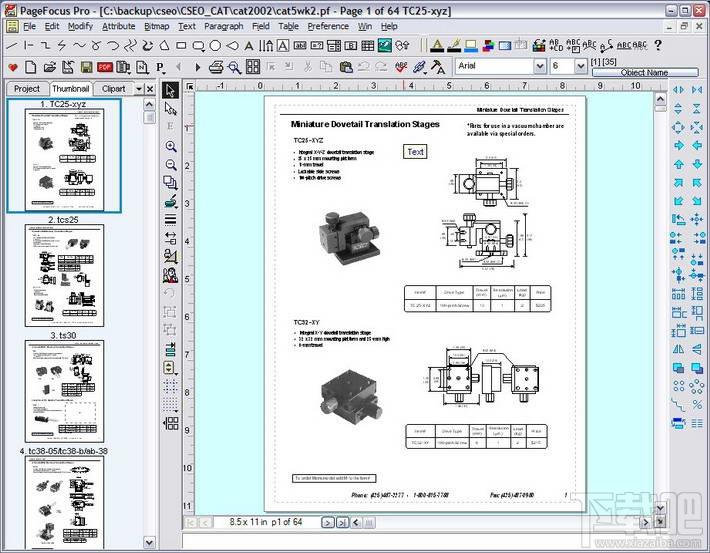This screenshot has width=710, height=553.
Task: Click the next page arrow in toolbar
Action: [x=197, y=67]
